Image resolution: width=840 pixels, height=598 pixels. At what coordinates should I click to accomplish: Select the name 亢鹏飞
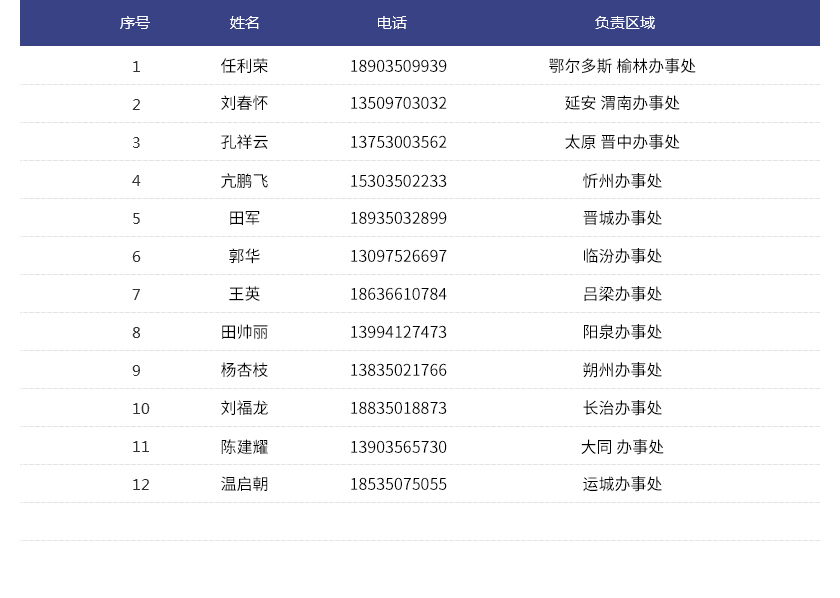pos(244,181)
